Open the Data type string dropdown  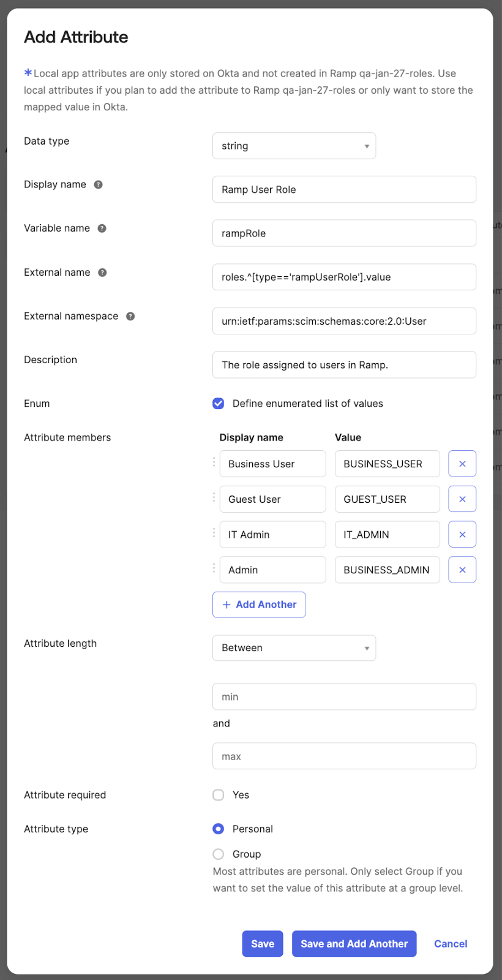coord(294,146)
